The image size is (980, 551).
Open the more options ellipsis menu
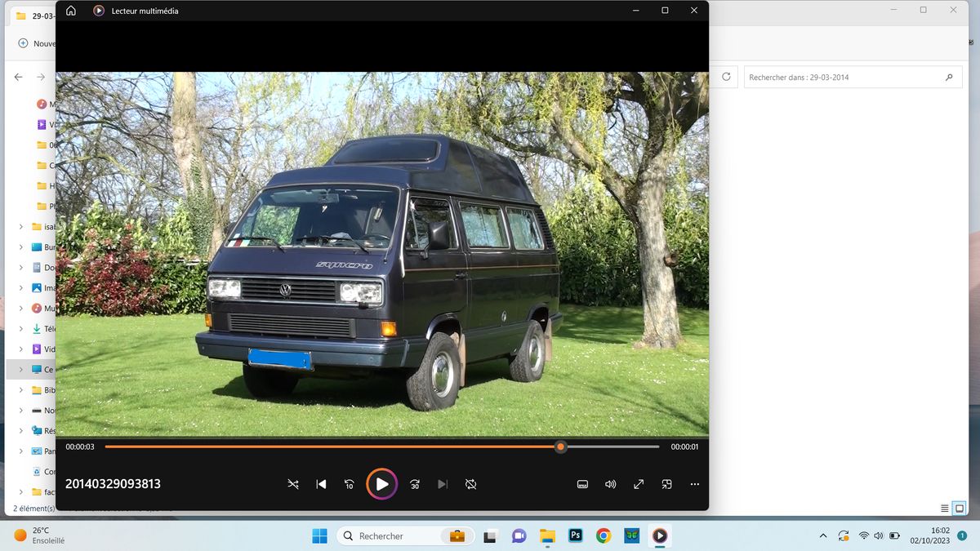pos(694,484)
